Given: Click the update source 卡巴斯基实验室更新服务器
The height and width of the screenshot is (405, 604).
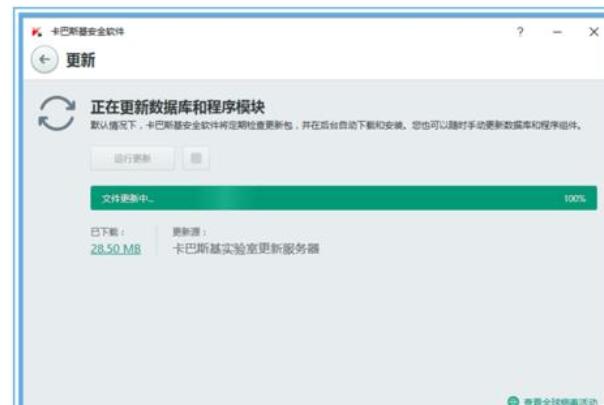Looking at the screenshot, I should coord(246,249).
